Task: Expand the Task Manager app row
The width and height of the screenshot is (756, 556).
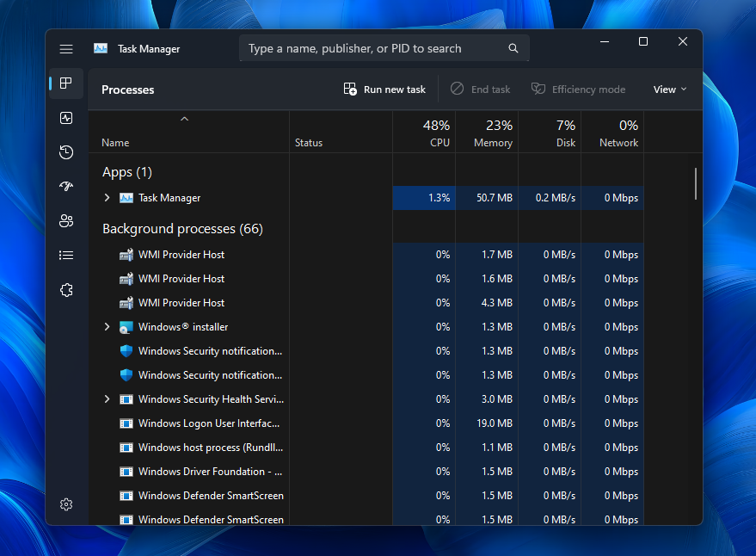Action: click(107, 198)
